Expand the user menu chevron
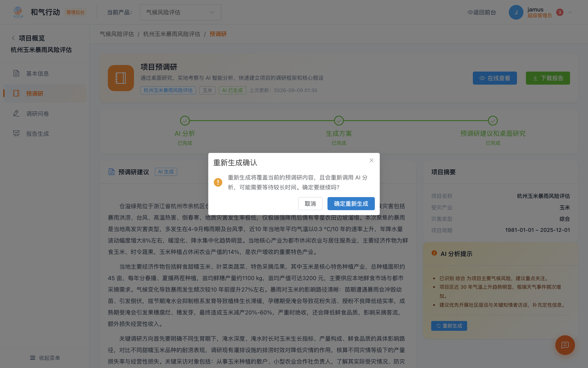588x368 pixels. tap(570, 12)
